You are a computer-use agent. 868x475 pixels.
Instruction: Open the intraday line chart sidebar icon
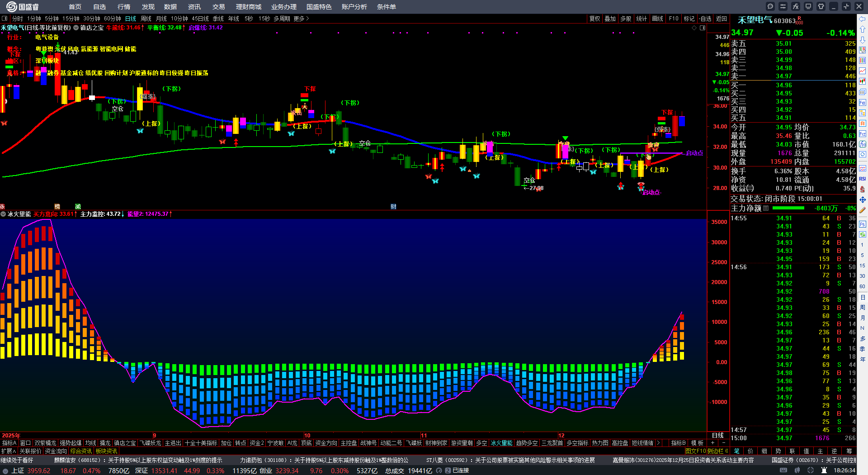863,71
